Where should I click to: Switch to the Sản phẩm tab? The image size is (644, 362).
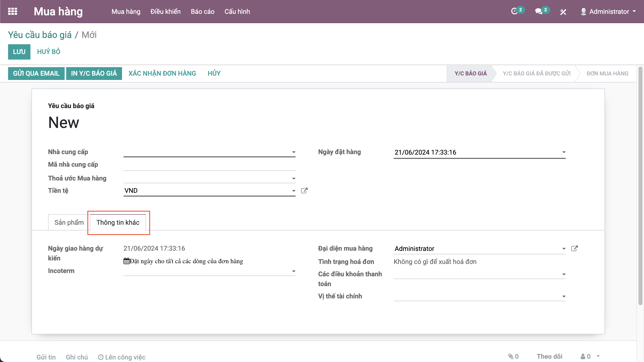click(x=69, y=222)
